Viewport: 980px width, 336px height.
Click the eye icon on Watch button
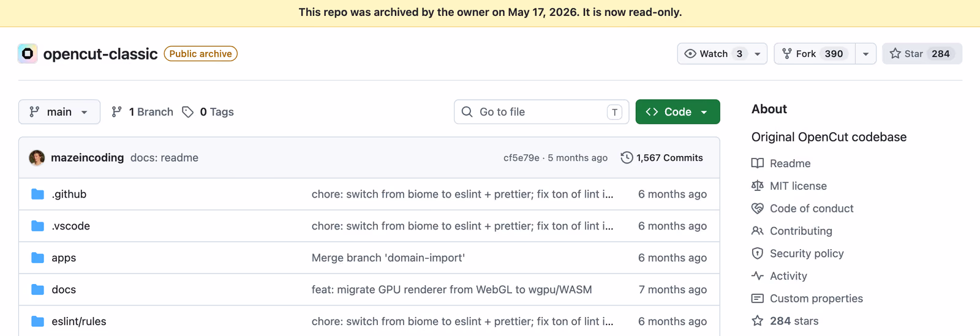click(x=690, y=54)
